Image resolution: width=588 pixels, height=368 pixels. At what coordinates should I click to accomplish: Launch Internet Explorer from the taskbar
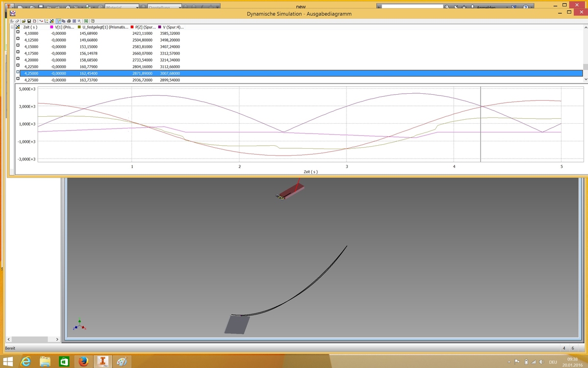26,362
